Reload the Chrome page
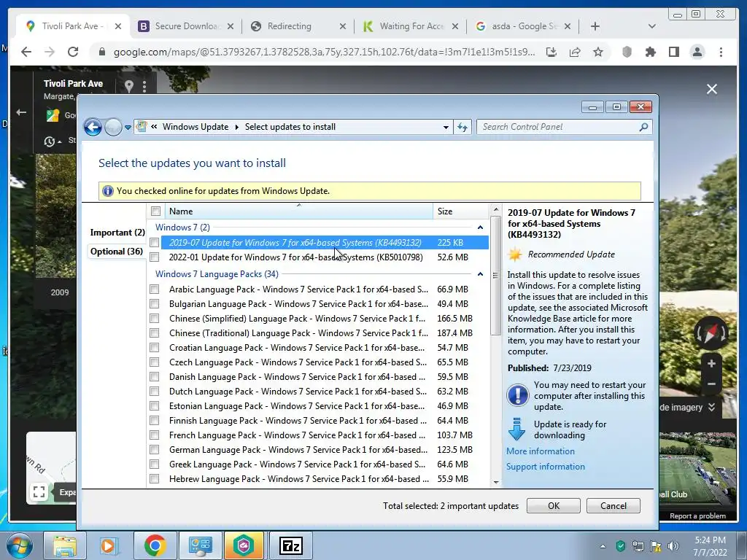The image size is (747, 560). [73, 52]
